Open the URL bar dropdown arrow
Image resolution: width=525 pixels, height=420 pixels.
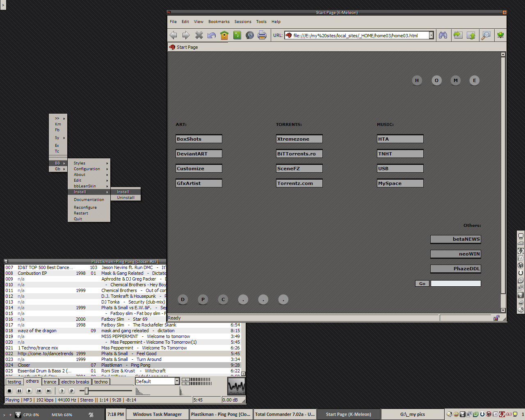pyautogui.click(x=431, y=35)
